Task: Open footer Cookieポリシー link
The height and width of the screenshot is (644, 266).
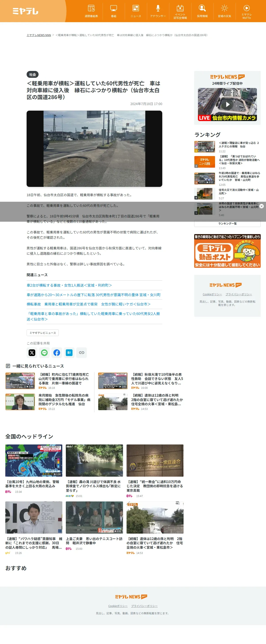Action: point(118,606)
